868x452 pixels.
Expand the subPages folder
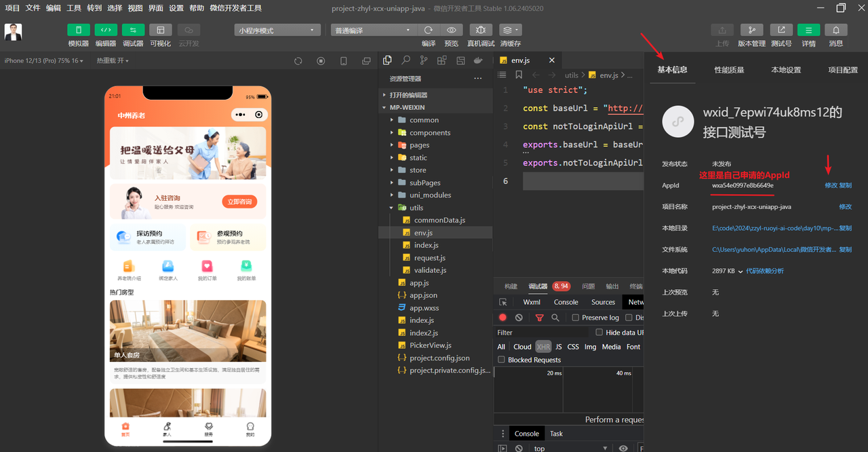[x=425, y=183]
